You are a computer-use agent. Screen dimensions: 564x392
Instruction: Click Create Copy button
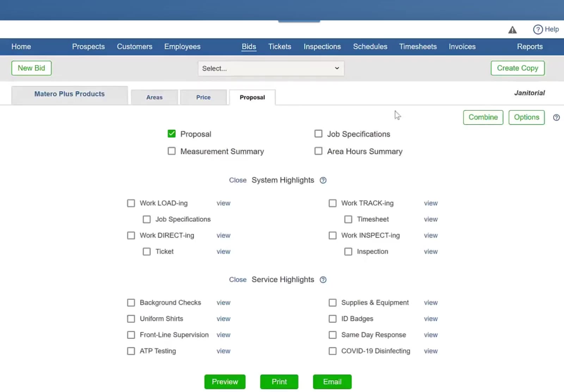(x=517, y=68)
